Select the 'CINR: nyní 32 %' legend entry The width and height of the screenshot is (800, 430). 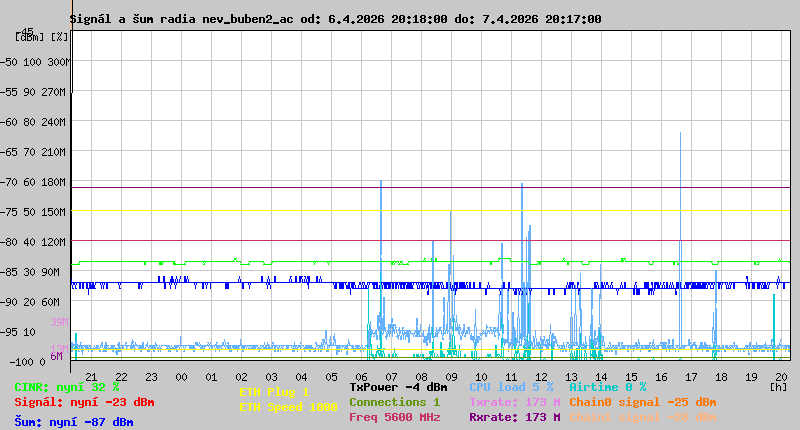pyautogui.click(x=67, y=388)
